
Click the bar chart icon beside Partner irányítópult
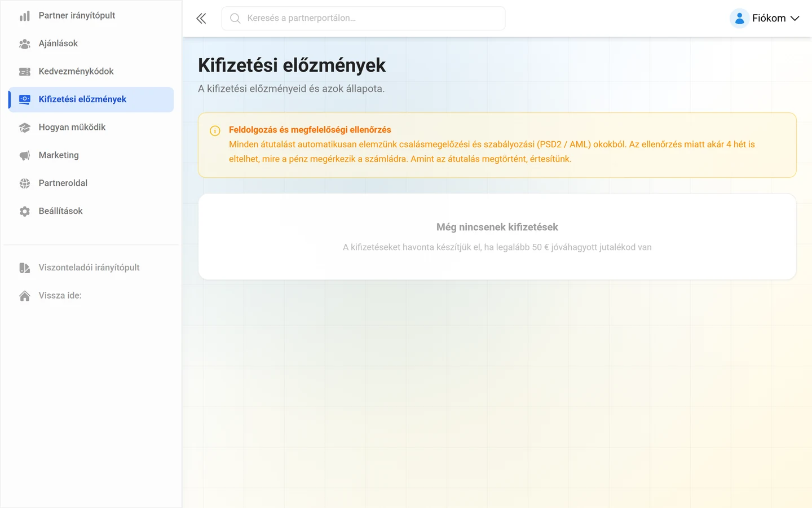coord(25,16)
